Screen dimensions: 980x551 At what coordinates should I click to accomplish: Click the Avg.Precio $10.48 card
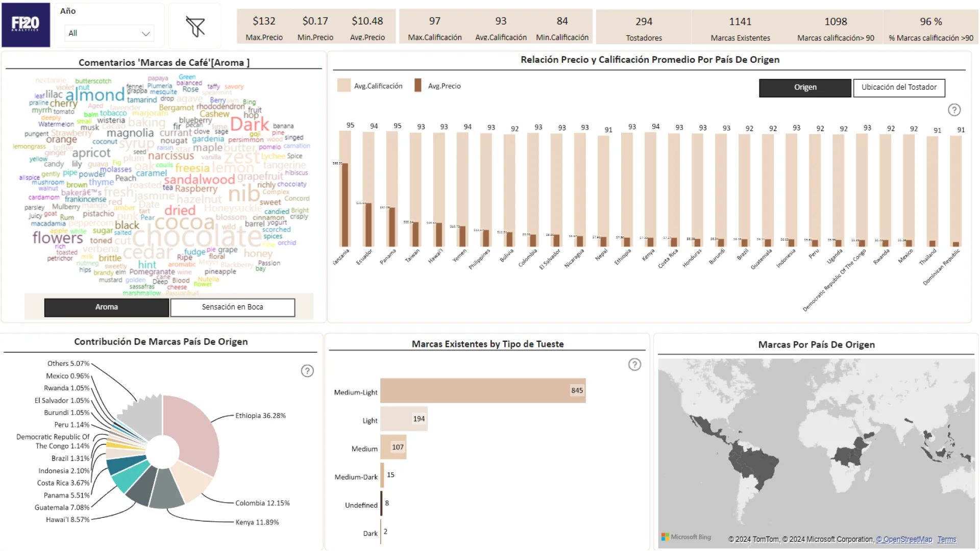tap(367, 27)
